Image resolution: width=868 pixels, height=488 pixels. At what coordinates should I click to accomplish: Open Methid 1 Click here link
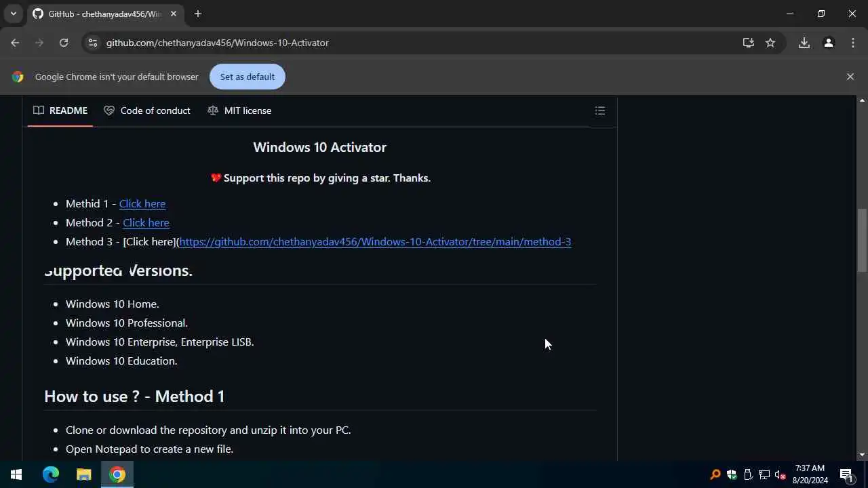click(142, 203)
